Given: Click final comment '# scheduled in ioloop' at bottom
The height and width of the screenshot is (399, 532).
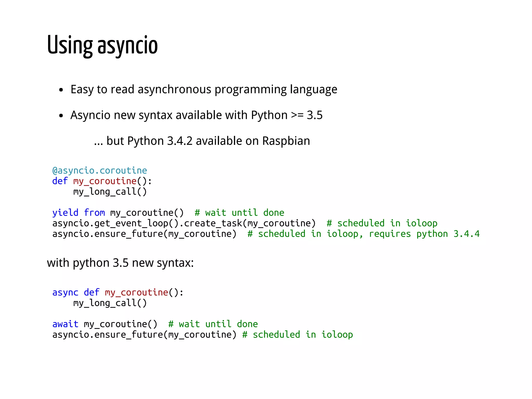Looking at the screenshot, I should (298, 335).
